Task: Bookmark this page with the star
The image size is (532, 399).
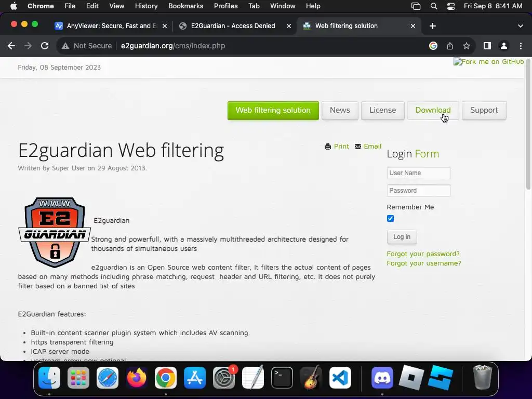Action: [x=467, y=46]
